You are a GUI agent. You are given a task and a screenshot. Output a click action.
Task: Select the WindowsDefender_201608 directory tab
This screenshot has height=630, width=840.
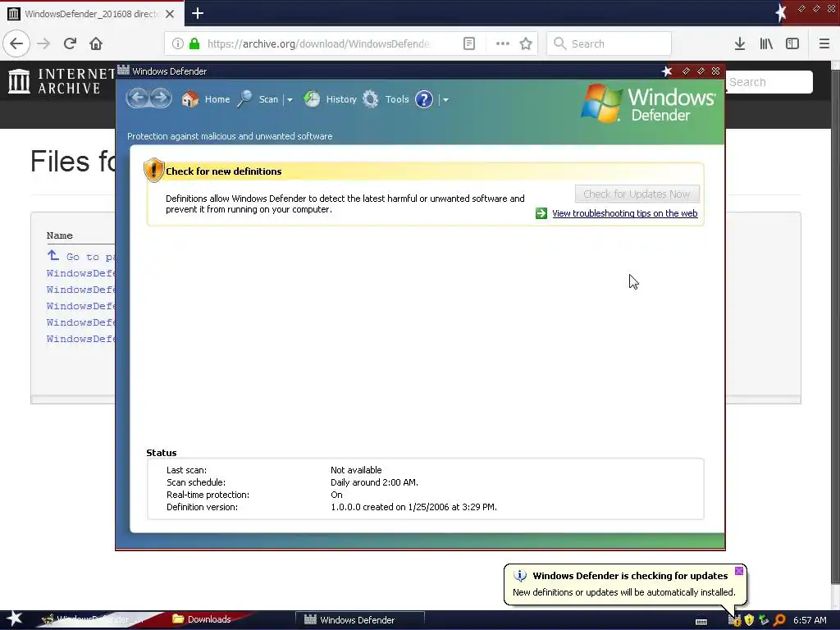[92, 14]
